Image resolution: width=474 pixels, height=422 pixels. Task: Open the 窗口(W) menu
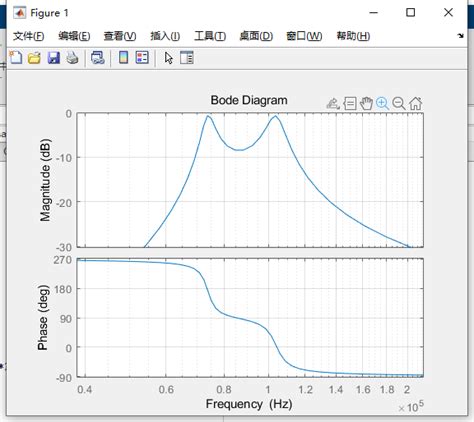304,36
